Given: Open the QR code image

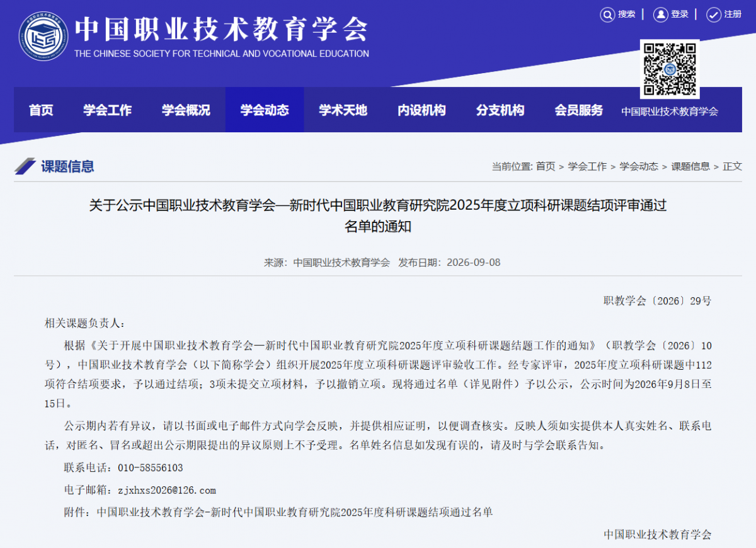Looking at the screenshot, I should click(x=670, y=69).
